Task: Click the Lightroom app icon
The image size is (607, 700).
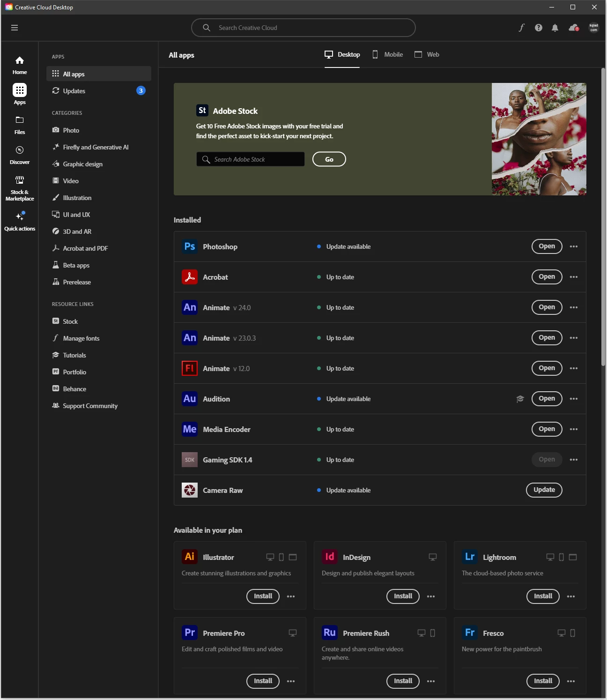Action: (470, 557)
